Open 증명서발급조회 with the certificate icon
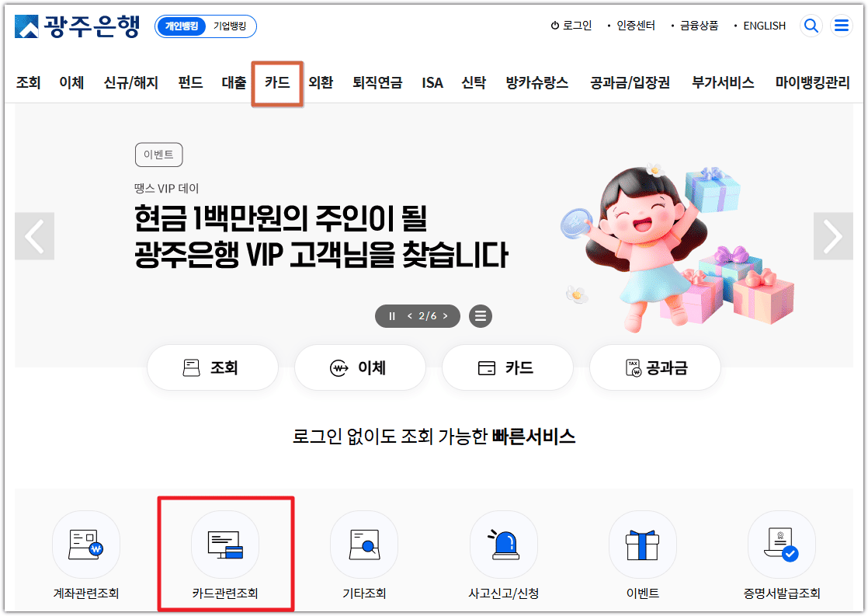Screen dimensions: 868x616 coord(781,545)
